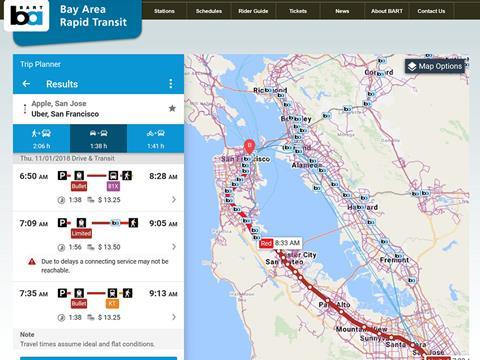Select the drive and transit 1:38 h mode
The width and height of the screenshot is (480, 360).
pyautogui.click(x=98, y=139)
